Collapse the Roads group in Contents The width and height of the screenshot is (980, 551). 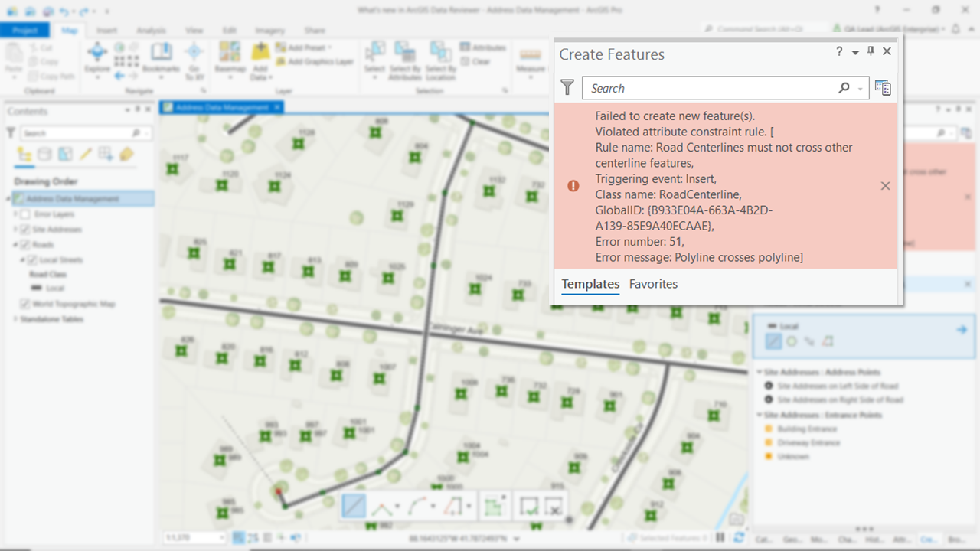pos(15,245)
